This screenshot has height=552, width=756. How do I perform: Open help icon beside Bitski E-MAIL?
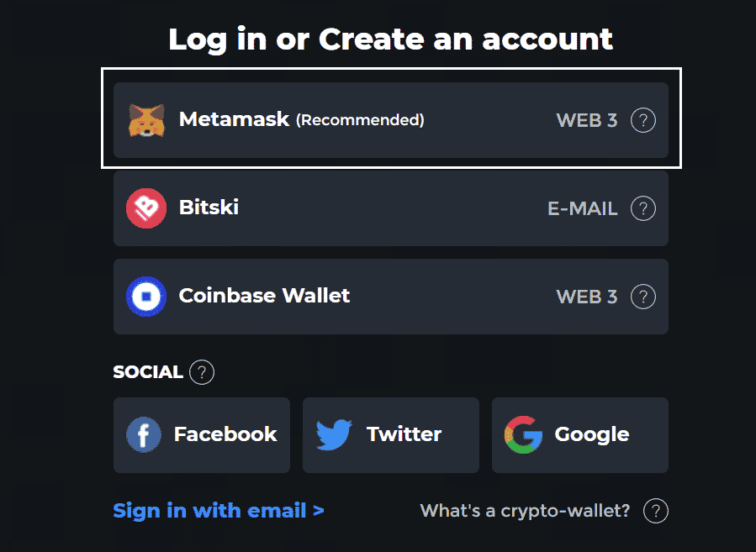(643, 208)
